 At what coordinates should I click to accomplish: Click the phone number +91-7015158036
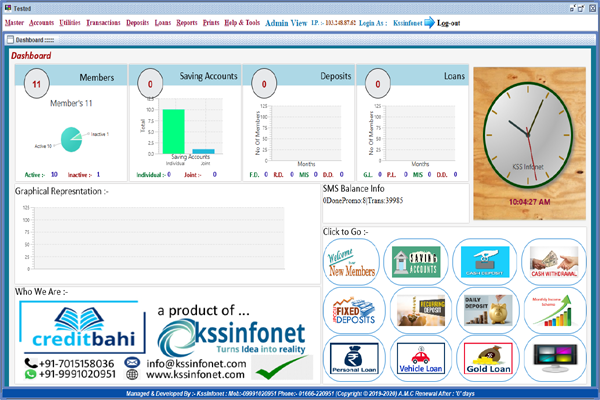[x=77, y=363]
